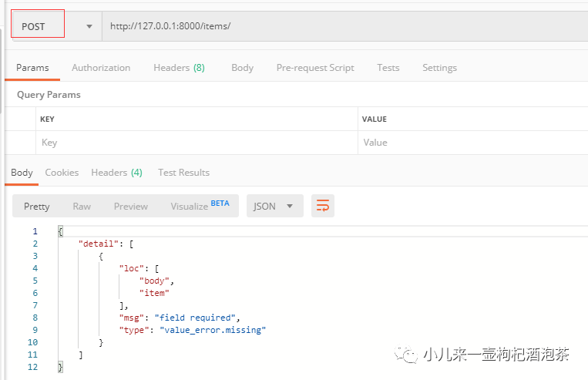588x380 pixels.
Task: Open the request Headers (8) tab
Action: [179, 68]
